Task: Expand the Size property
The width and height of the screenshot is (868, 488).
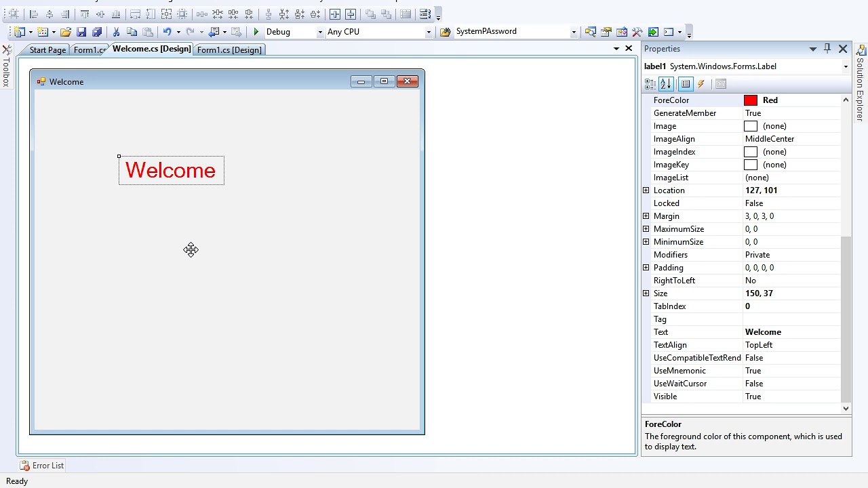Action: (x=646, y=293)
